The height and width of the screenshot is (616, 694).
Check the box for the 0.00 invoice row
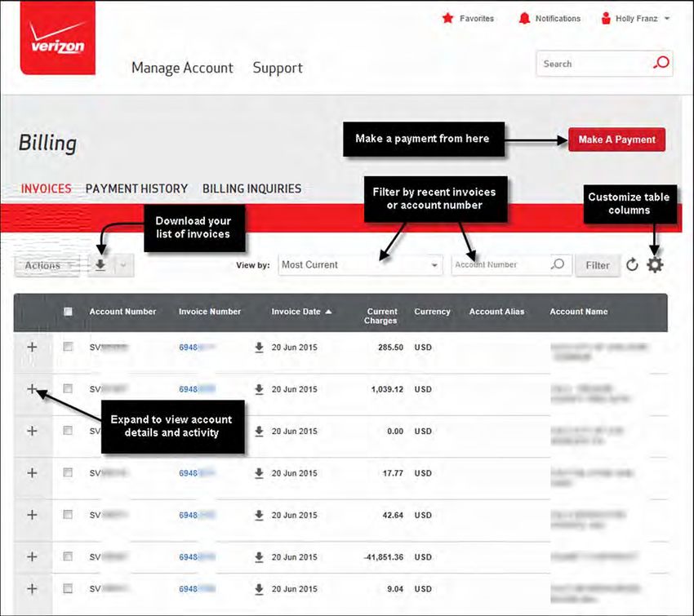pyautogui.click(x=68, y=431)
